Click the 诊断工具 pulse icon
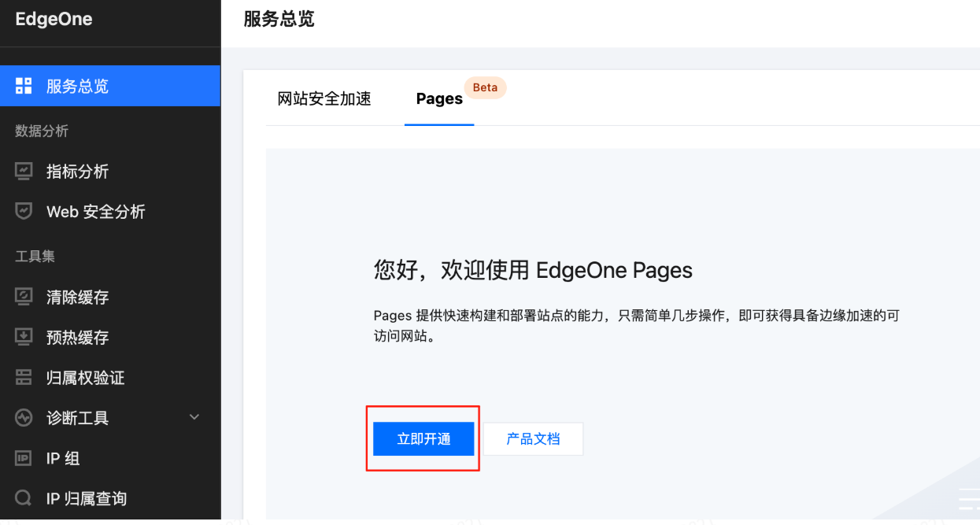 click(24, 418)
